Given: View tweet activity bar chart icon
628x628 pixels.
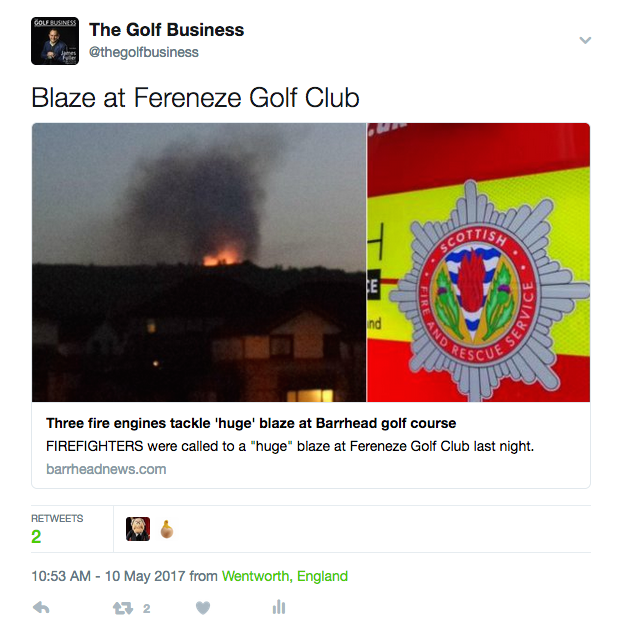Looking at the screenshot, I should point(279,607).
